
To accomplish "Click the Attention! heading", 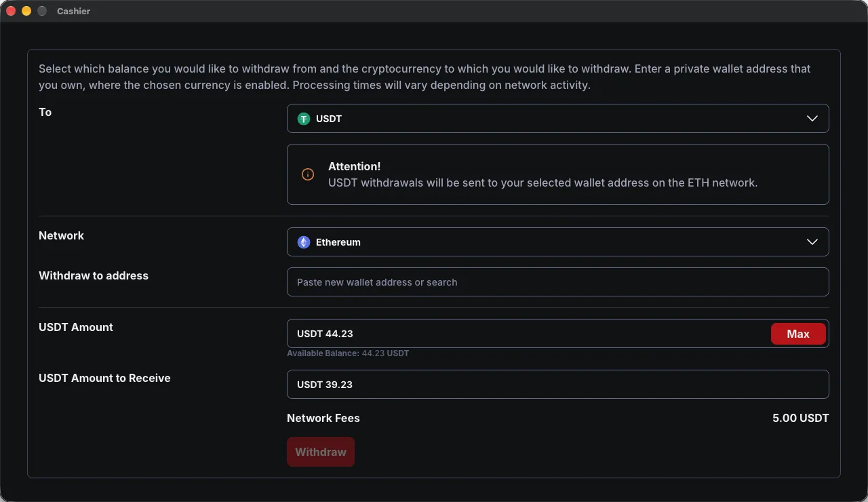I will (x=355, y=166).
